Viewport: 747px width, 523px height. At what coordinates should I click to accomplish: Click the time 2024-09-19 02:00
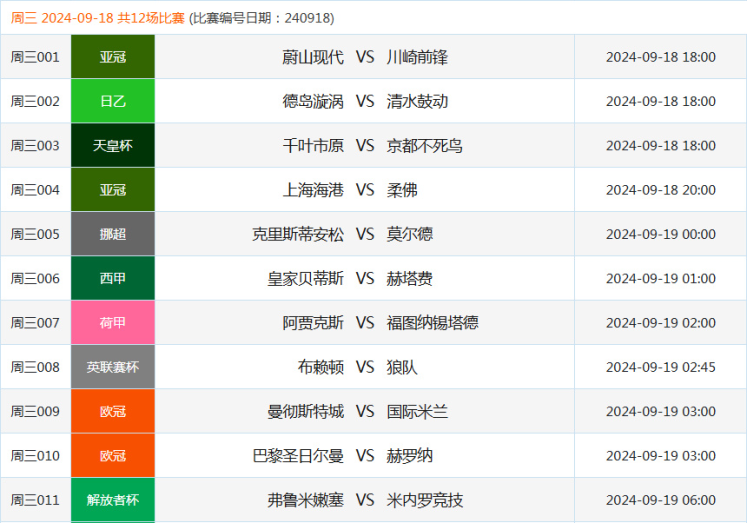(x=661, y=323)
